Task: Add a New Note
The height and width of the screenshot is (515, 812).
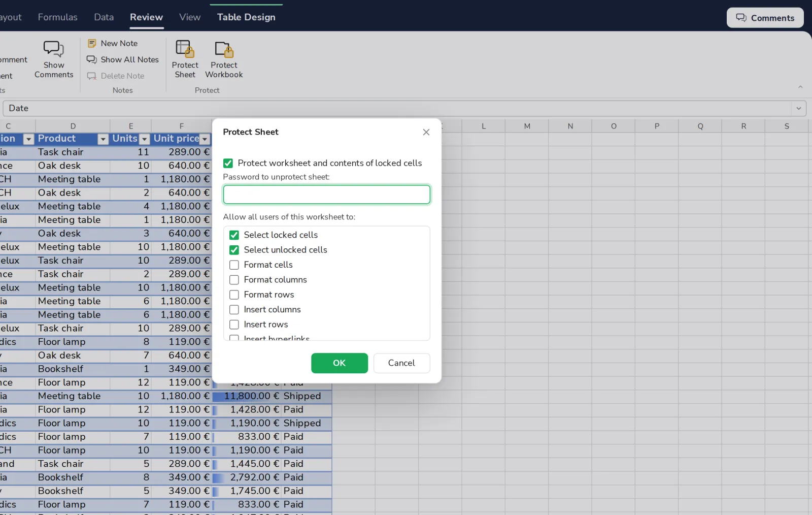Action: [x=113, y=43]
